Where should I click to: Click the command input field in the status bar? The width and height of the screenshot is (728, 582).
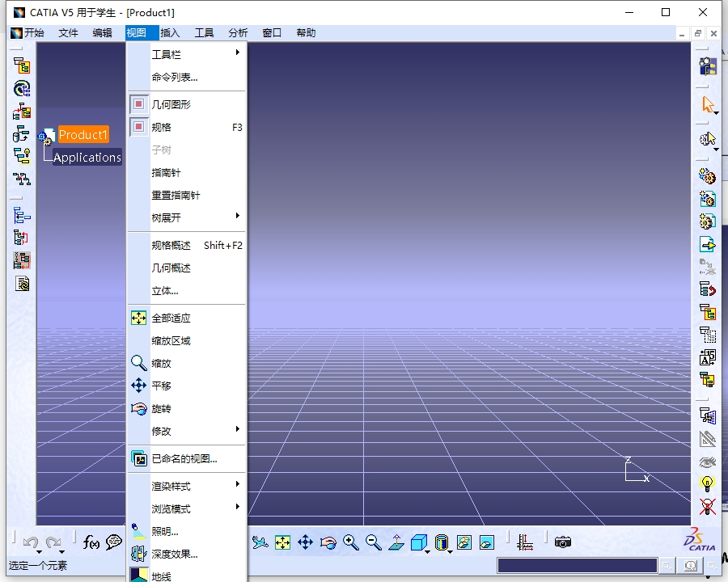click(577, 565)
